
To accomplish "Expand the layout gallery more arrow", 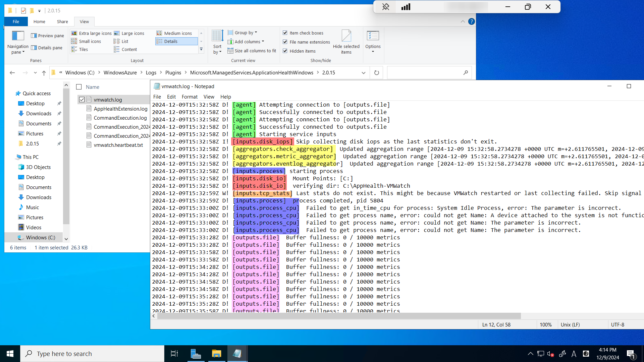I will (x=201, y=49).
